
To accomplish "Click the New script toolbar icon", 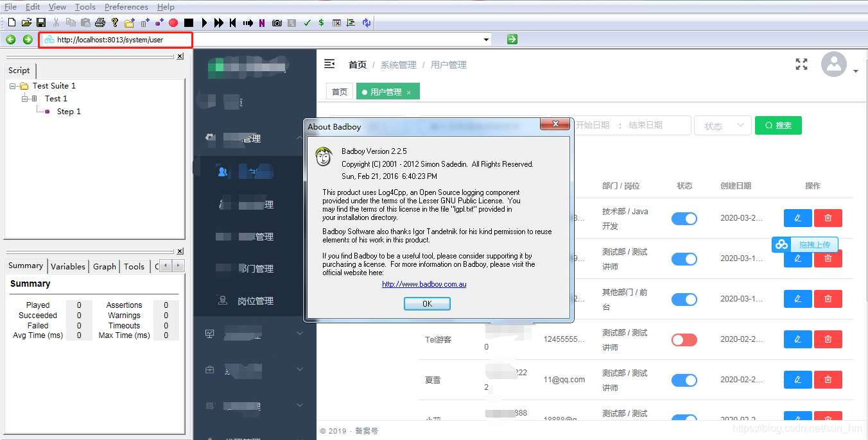I will [12, 22].
